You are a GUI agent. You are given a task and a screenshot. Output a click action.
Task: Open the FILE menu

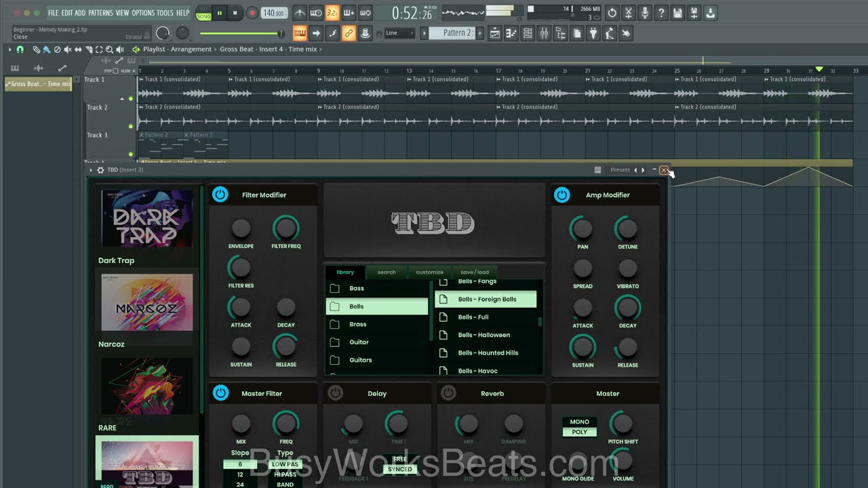pyautogui.click(x=53, y=13)
